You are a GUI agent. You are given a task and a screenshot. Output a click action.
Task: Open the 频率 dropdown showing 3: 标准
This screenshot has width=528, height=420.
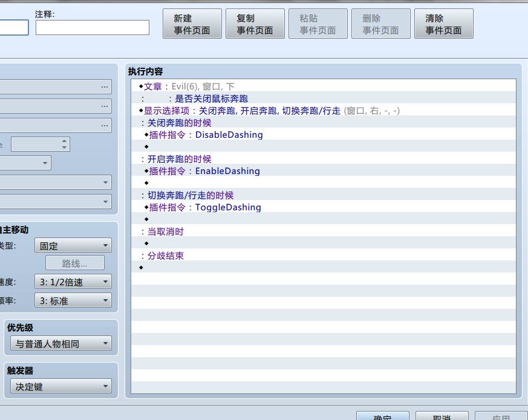coord(73,300)
